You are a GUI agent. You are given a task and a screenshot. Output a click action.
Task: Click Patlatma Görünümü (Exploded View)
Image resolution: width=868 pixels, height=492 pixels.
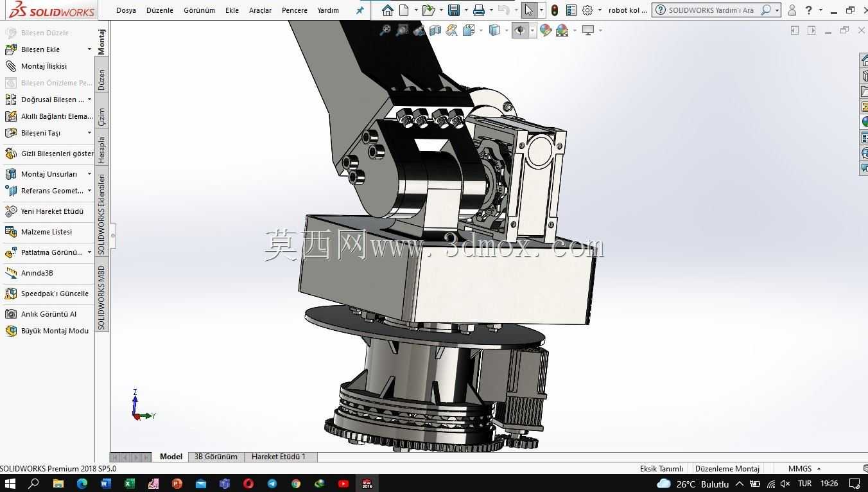[52, 252]
